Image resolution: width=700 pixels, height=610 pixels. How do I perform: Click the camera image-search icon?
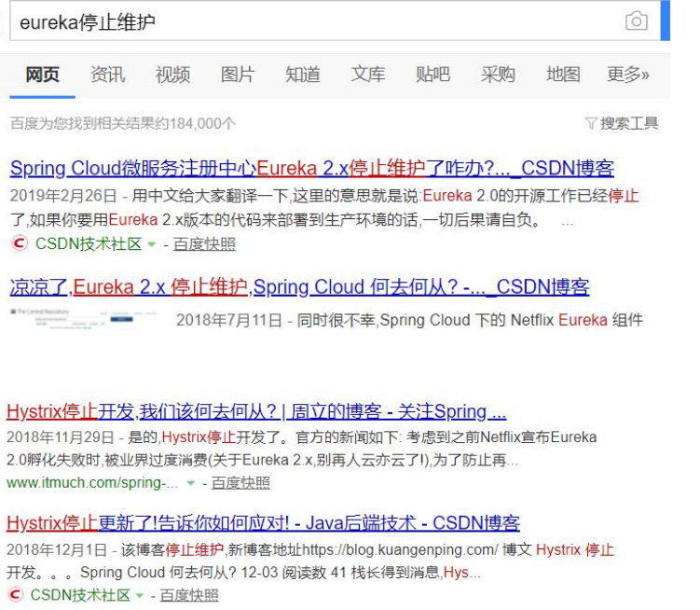point(637,21)
